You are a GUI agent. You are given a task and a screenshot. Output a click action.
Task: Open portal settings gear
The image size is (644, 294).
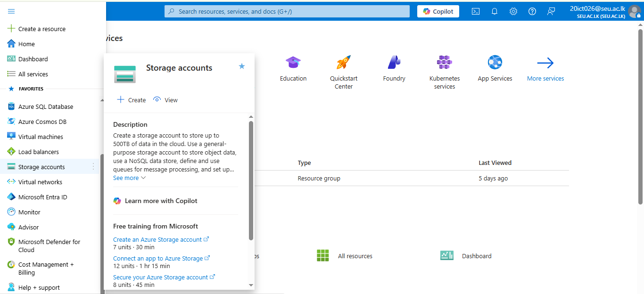tap(513, 11)
